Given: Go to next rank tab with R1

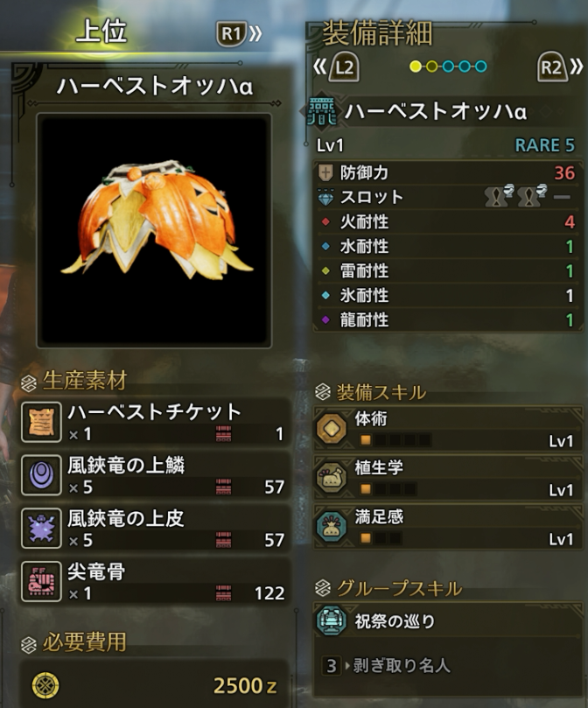Looking at the screenshot, I should click(239, 33).
